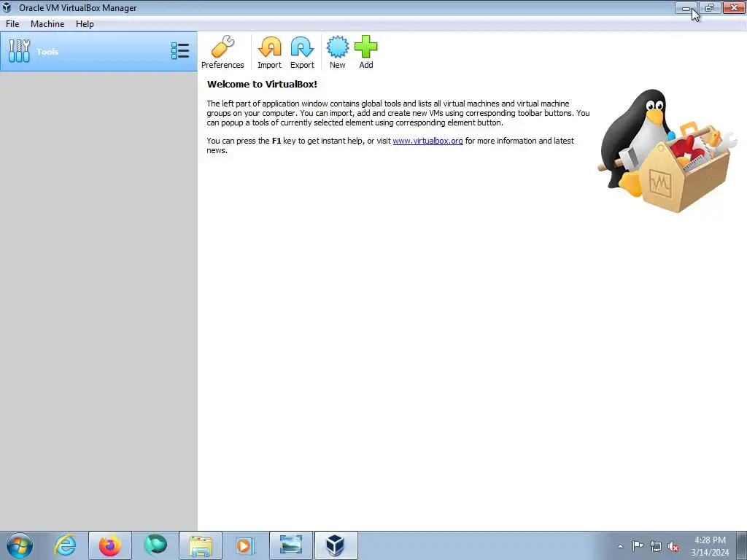
Task: Open the Tools list menu icon
Action: coord(180,51)
